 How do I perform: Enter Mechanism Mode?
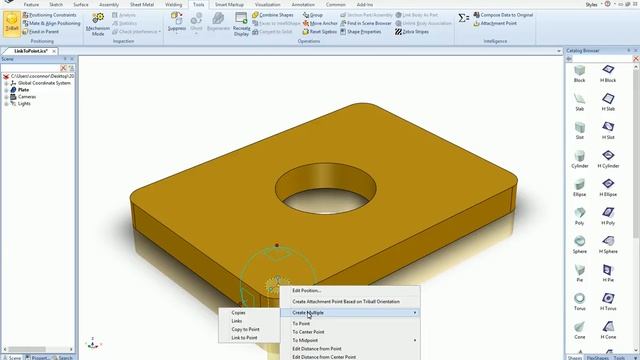(98, 24)
